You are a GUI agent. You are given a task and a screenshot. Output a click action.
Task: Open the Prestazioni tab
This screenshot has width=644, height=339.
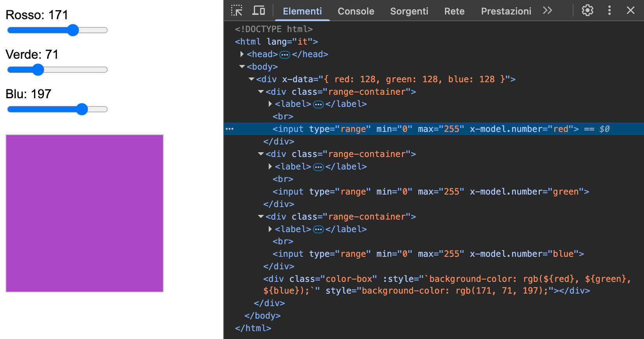point(506,11)
